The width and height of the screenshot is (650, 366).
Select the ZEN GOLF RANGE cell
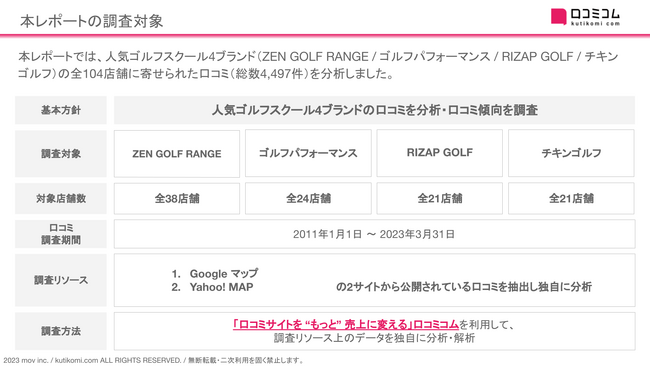[177, 153]
